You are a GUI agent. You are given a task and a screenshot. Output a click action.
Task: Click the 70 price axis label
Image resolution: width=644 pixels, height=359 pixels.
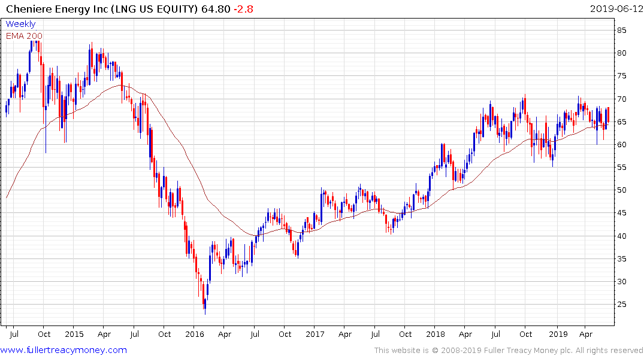coord(621,99)
